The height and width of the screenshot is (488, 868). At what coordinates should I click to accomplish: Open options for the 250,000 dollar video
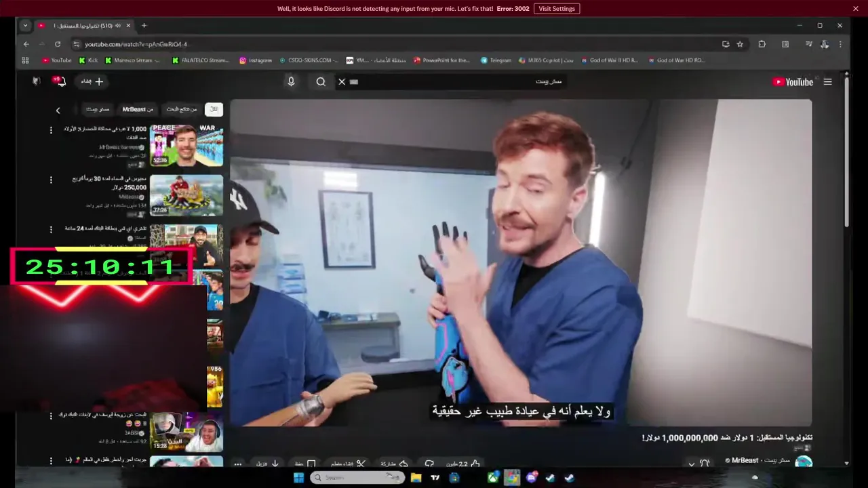[x=51, y=180]
